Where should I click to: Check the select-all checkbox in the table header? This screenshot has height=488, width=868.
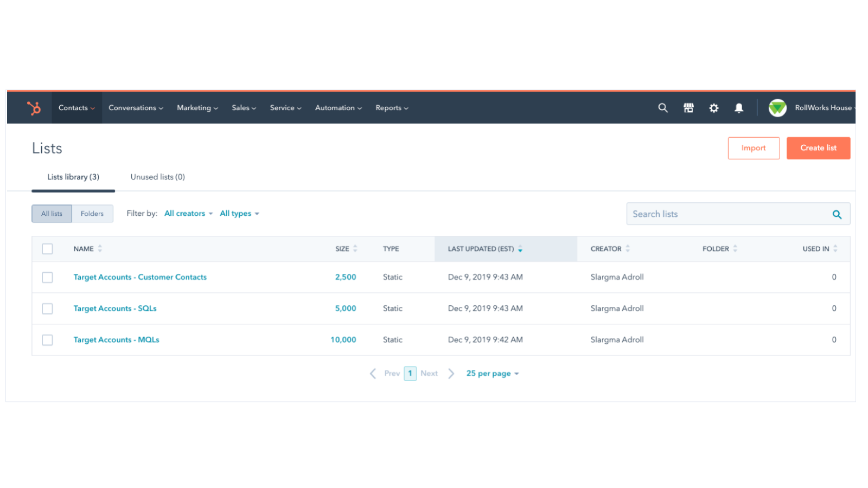(x=47, y=248)
